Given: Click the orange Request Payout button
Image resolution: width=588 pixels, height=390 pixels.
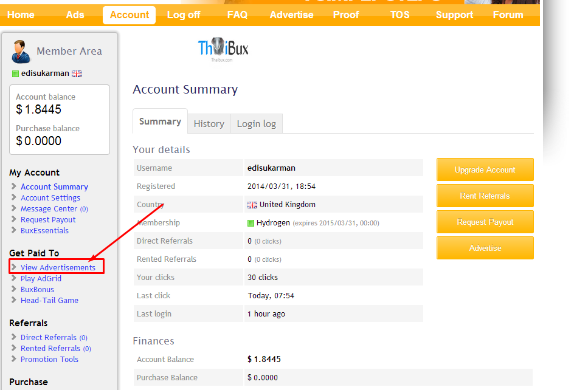Looking at the screenshot, I should click(485, 222).
